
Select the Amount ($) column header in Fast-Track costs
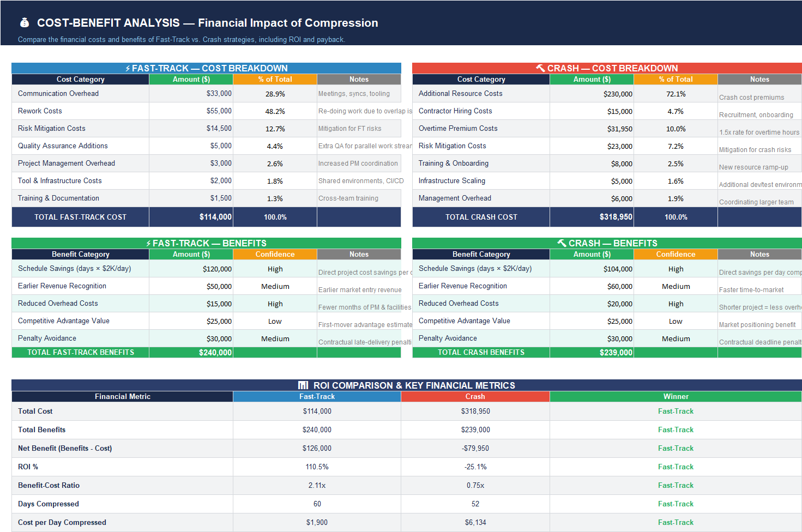[191, 79]
